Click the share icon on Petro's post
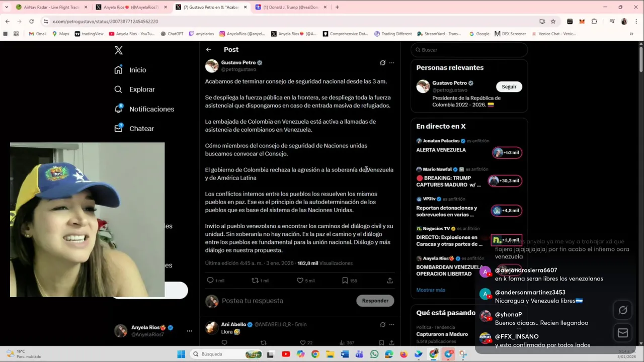644x362 pixels. 389,281
